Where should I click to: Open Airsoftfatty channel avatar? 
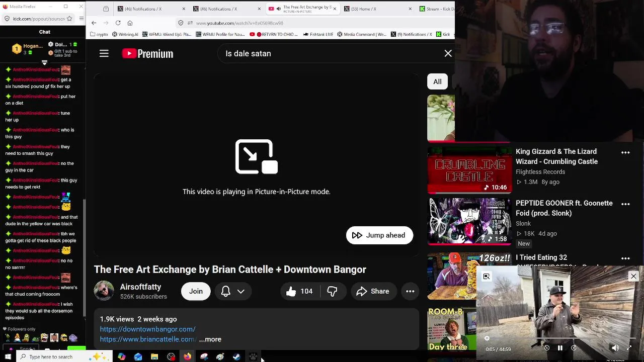click(x=104, y=291)
